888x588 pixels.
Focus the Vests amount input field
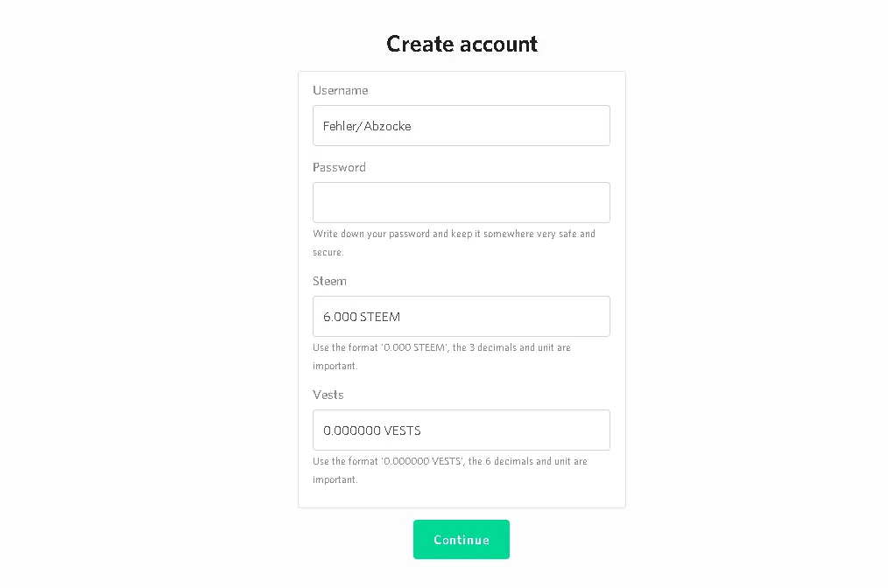(461, 430)
